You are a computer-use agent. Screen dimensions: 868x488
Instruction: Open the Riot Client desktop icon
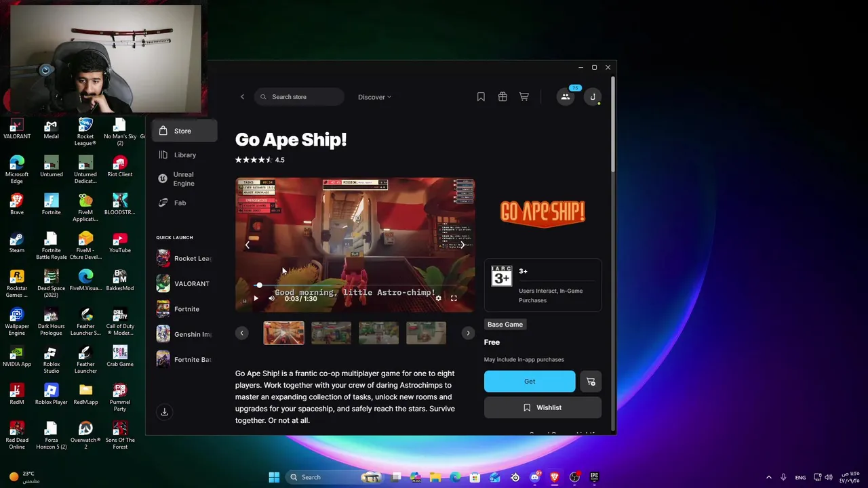(120, 167)
